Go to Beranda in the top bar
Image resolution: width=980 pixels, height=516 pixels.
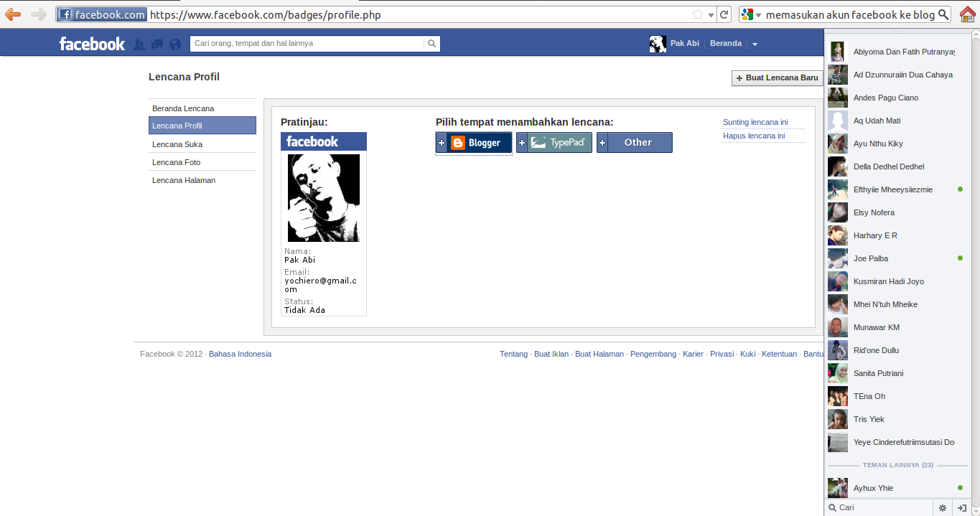[x=726, y=44]
